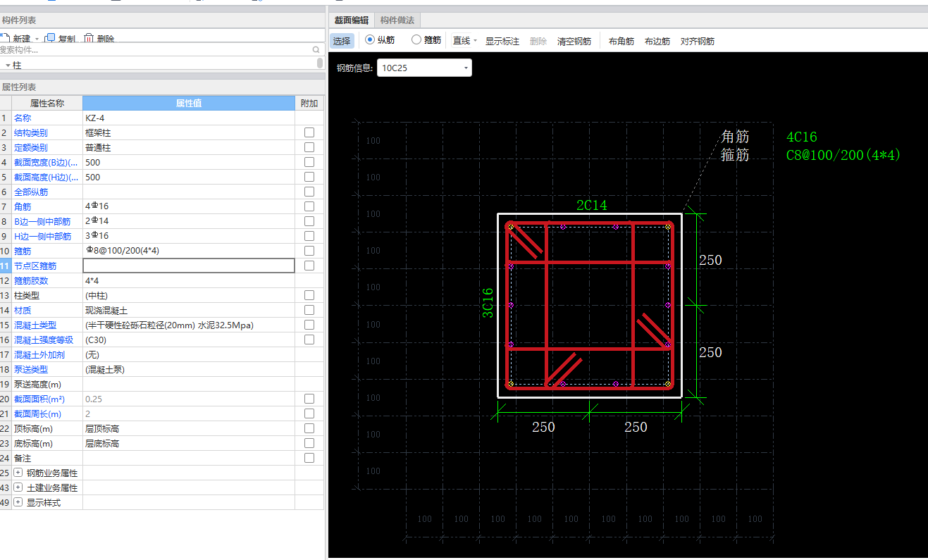Collapse the 柱 tree node
This screenshot has height=560, width=928.
pyautogui.click(x=8, y=65)
